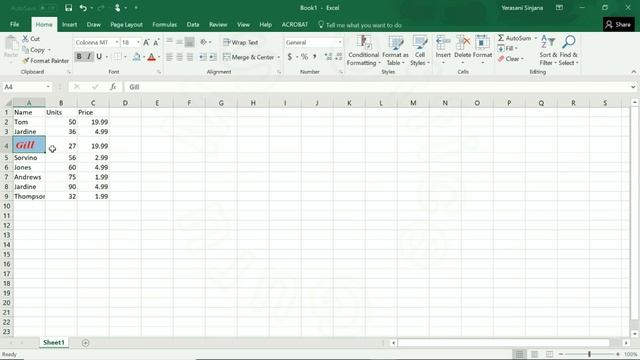Screen dimensions: 640x360
Task: Apply comma style format
Action: click(x=315, y=57)
